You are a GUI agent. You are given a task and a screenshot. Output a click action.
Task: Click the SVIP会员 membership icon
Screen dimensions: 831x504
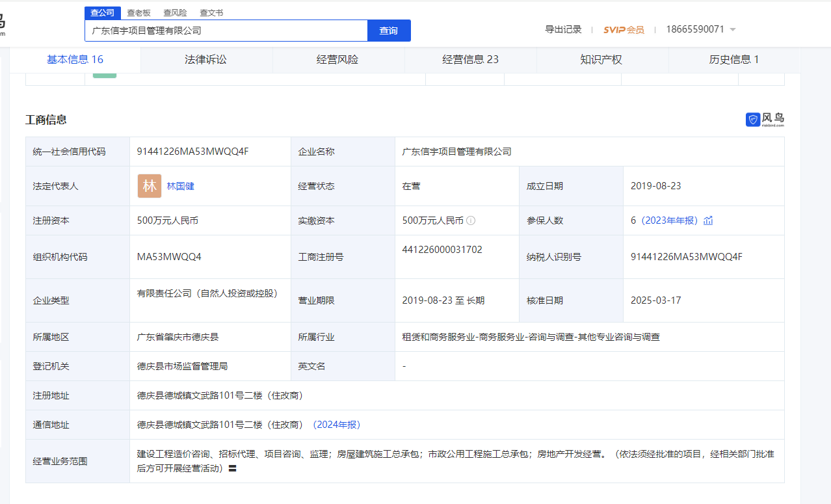(x=624, y=29)
